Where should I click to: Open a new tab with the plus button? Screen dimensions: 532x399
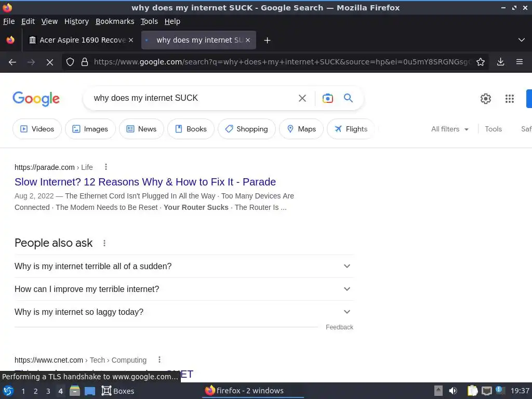point(268,41)
